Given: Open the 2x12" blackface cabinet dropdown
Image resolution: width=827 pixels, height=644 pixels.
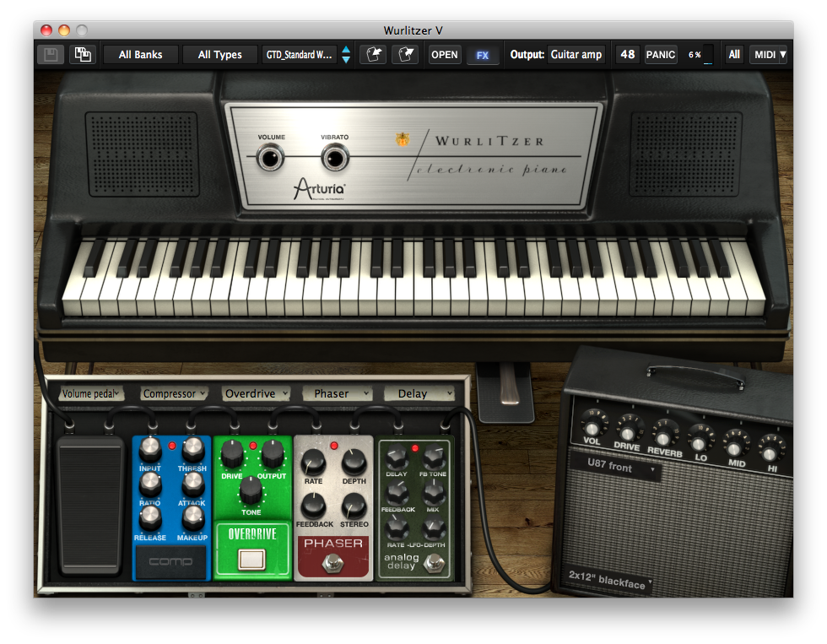Looking at the screenshot, I should [x=608, y=580].
